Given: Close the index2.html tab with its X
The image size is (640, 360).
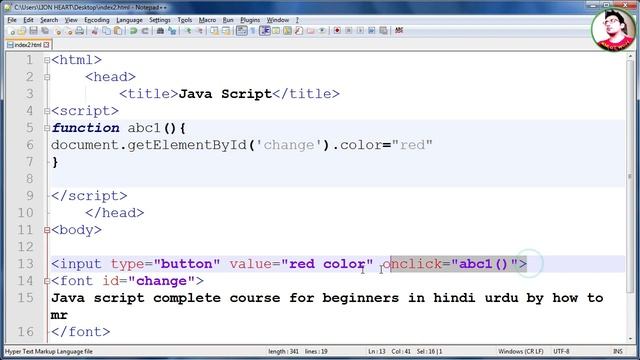Looking at the screenshot, I should coord(47,45).
